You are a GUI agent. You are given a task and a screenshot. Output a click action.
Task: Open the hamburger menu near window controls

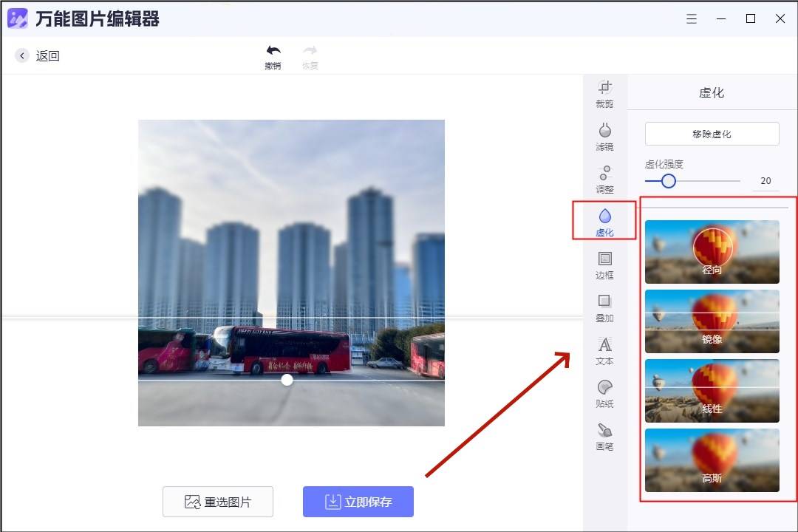tap(692, 18)
